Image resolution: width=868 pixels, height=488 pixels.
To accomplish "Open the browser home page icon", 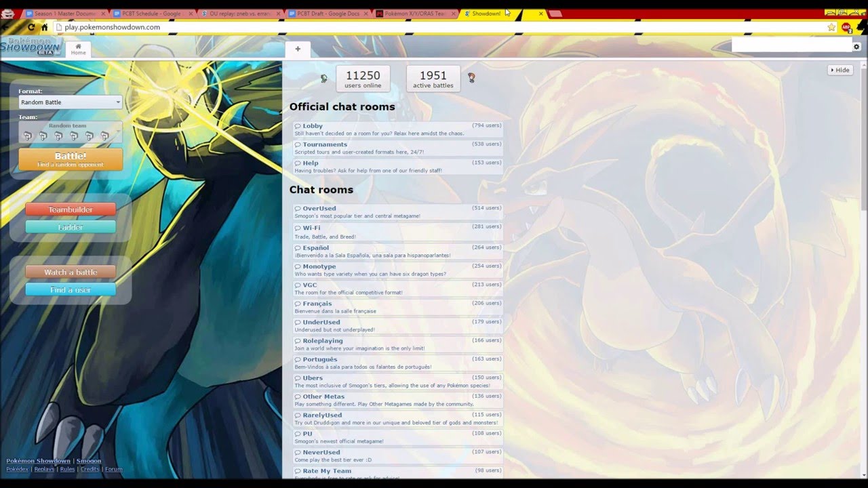I will [x=45, y=27].
